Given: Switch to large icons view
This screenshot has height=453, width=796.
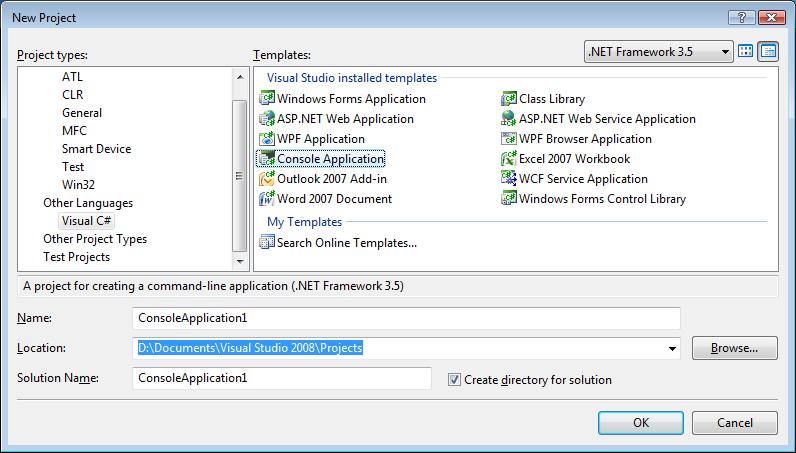Looking at the screenshot, I should point(745,51).
